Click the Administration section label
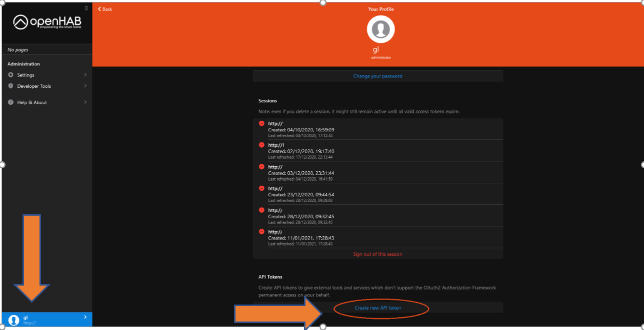This screenshot has height=330, width=644. pos(23,64)
